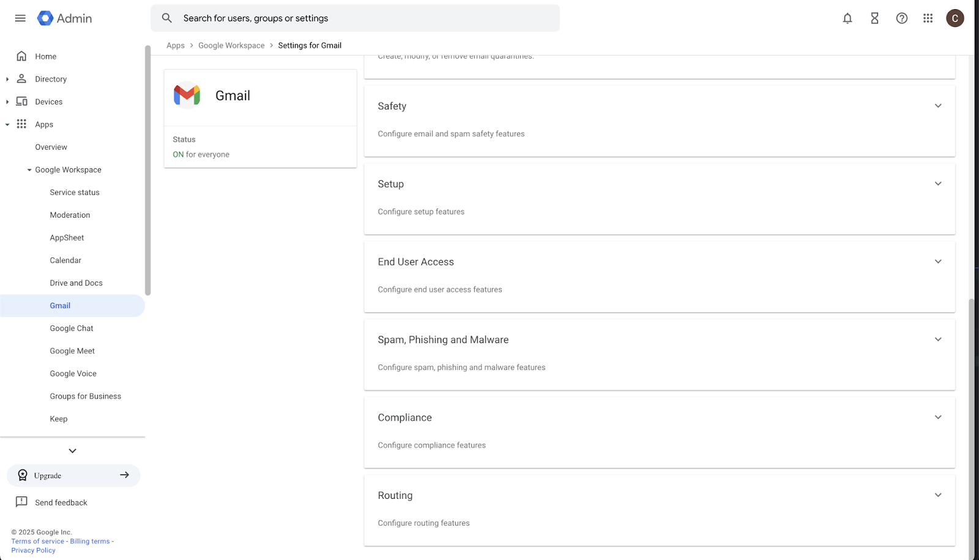Screen dimensions: 979x560
Task: Click Send feedback text
Action: pyautogui.click(x=61, y=503)
